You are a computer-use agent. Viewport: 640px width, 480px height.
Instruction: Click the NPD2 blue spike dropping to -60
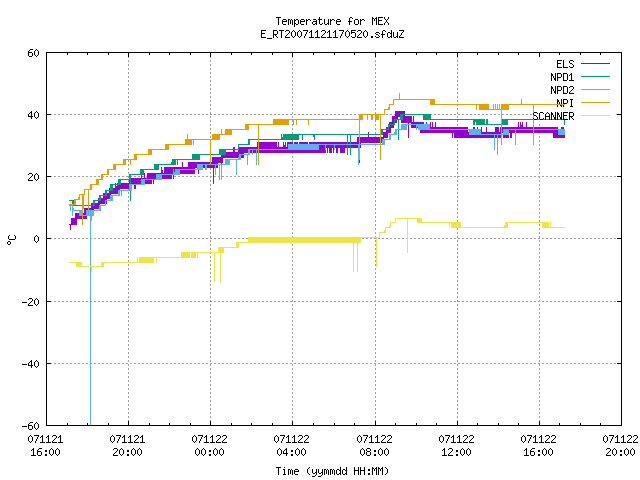click(x=90, y=322)
